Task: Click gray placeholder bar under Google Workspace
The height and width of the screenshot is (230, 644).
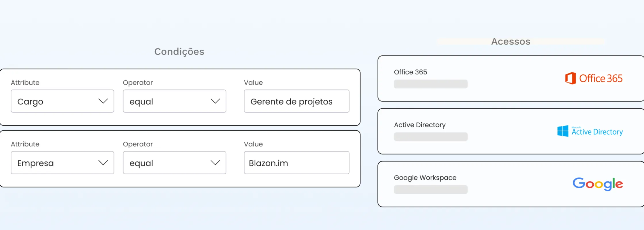Action: point(430,189)
